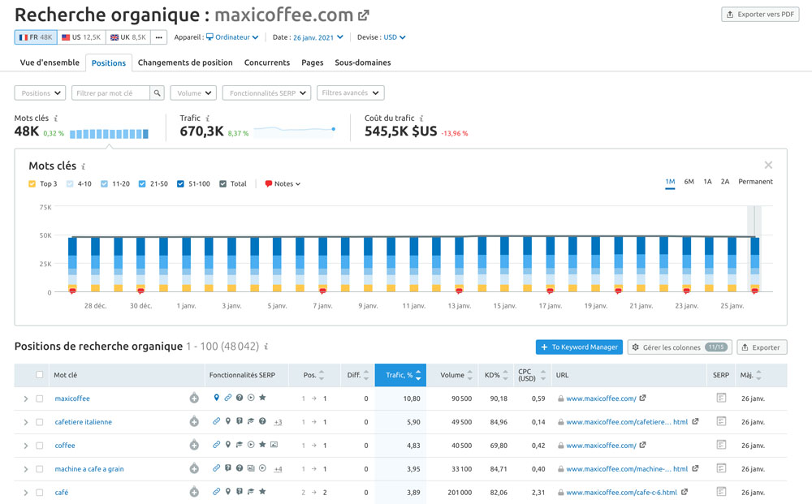Add café keyword to Keyword Manager
812x504 pixels.
(x=194, y=492)
